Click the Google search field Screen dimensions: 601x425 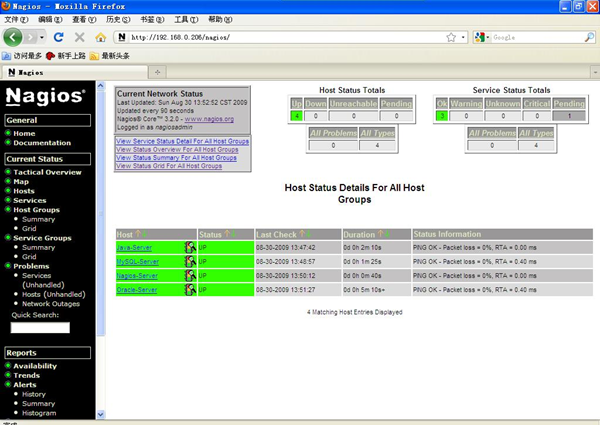click(x=537, y=37)
